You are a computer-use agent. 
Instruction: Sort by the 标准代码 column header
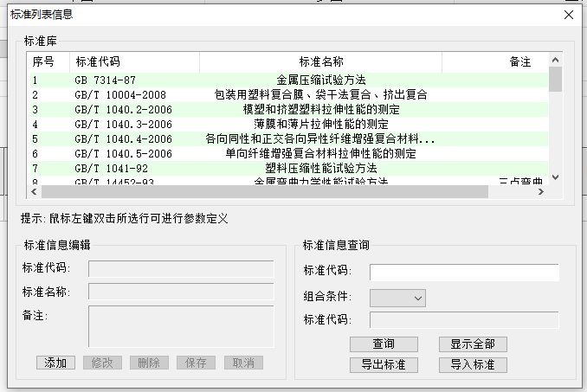pos(133,62)
